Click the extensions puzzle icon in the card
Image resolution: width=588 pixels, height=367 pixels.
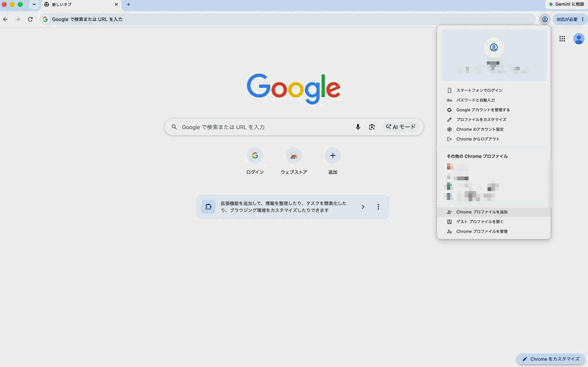(208, 207)
